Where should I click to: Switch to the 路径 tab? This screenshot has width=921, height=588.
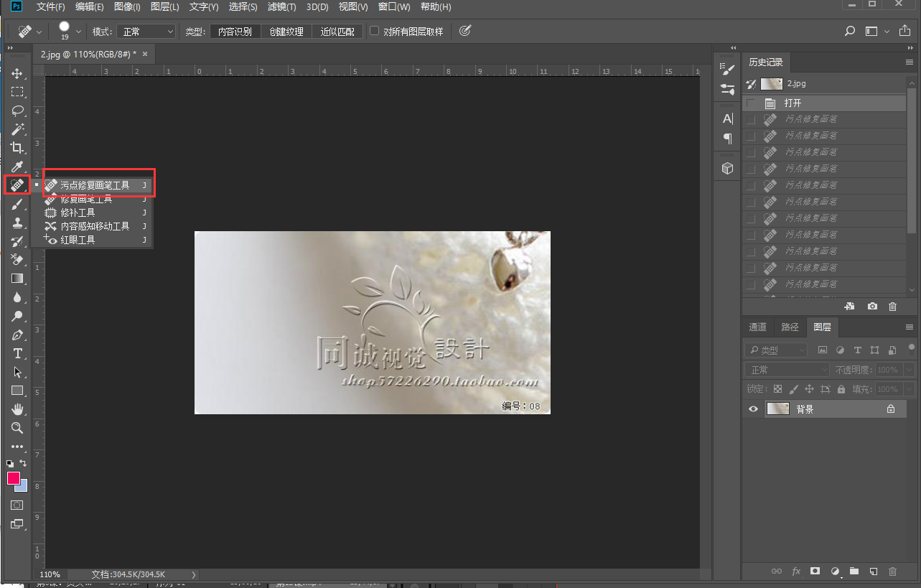tap(790, 327)
